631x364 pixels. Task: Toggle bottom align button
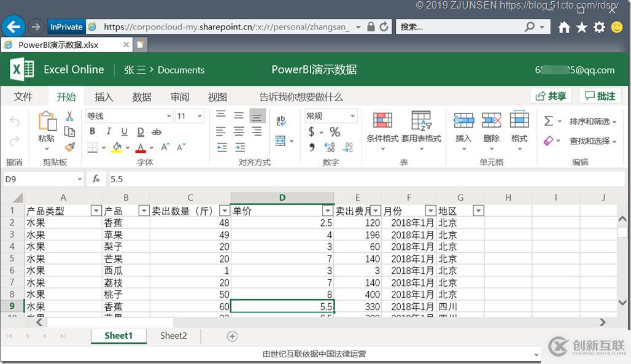(257, 116)
